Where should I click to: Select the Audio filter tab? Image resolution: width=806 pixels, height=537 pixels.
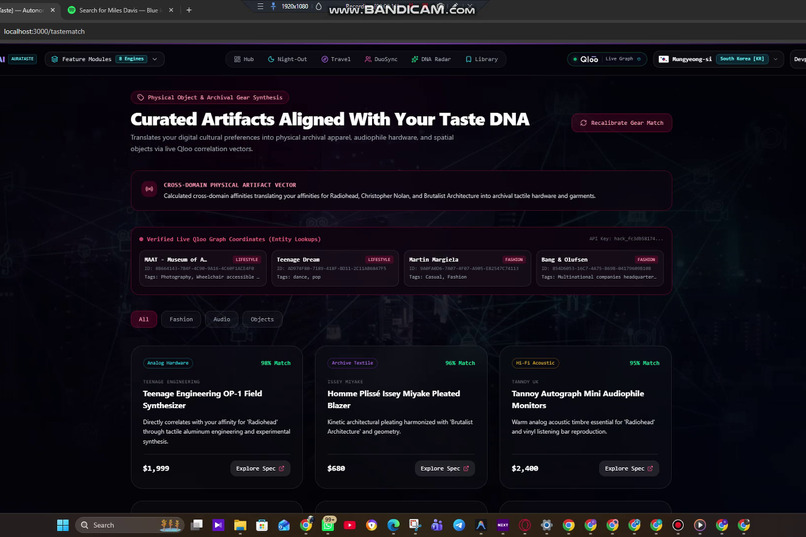(x=222, y=319)
